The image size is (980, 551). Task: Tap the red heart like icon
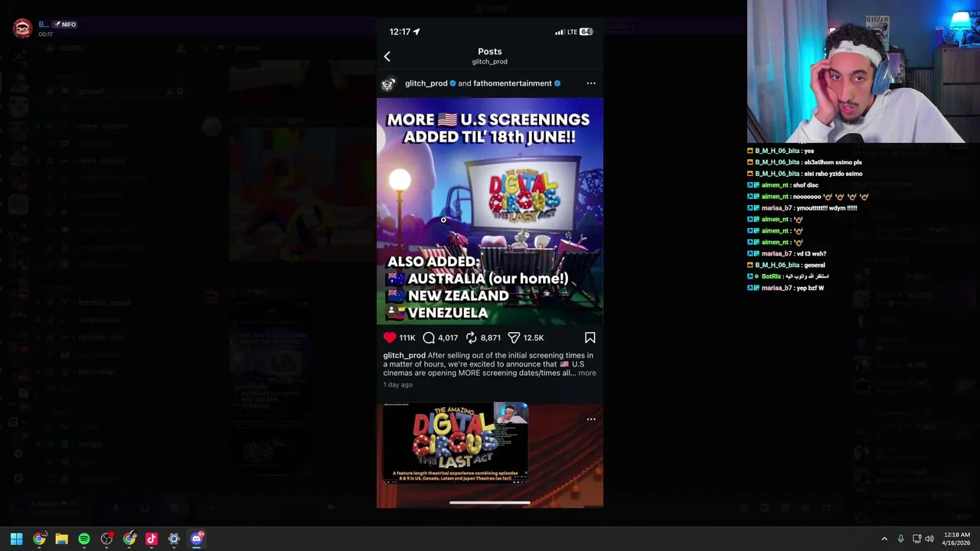(x=390, y=337)
